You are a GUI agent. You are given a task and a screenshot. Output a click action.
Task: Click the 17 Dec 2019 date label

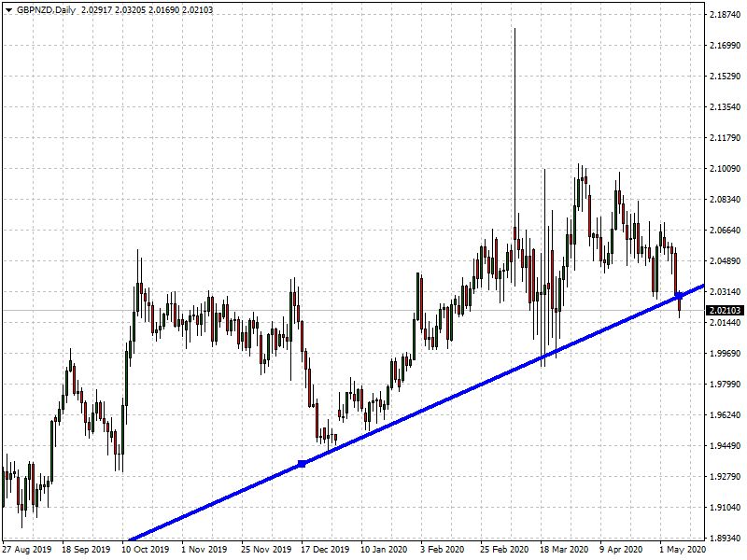[325, 549]
